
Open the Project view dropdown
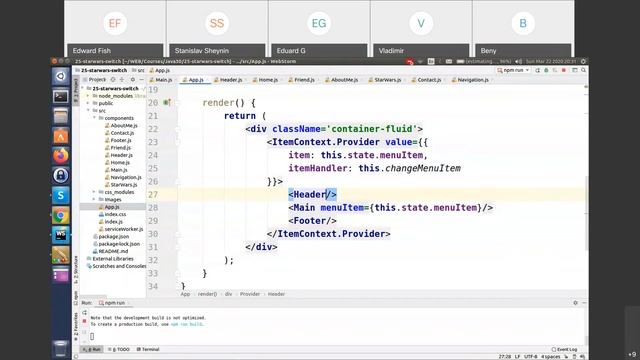point(97,80)
